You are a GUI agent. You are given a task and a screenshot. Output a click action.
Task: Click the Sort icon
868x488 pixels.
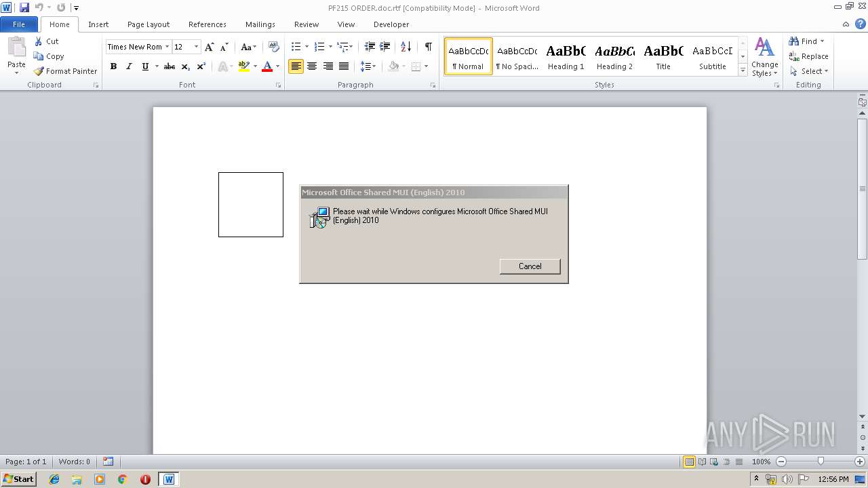pyautogui.click(x=406, y=47)
